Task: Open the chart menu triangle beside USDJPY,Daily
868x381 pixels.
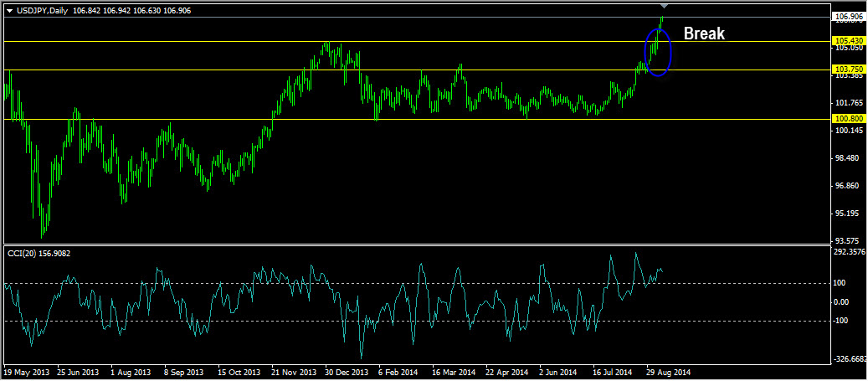Action: pos(9,11)
